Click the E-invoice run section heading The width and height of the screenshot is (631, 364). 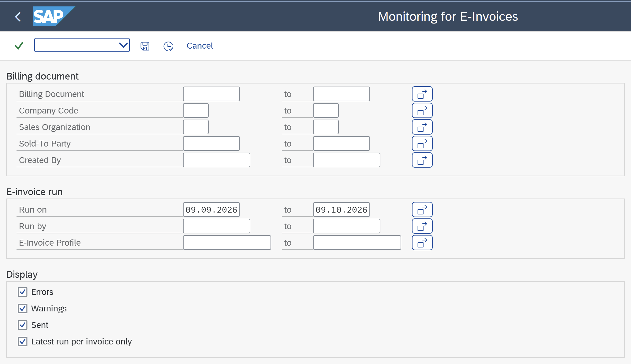click(34, 192)
